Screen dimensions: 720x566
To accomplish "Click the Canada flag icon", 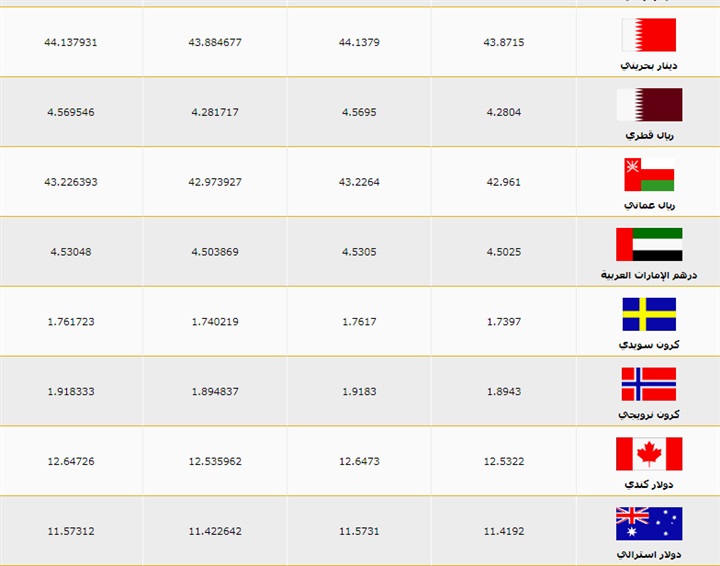I will coord(649,454).
